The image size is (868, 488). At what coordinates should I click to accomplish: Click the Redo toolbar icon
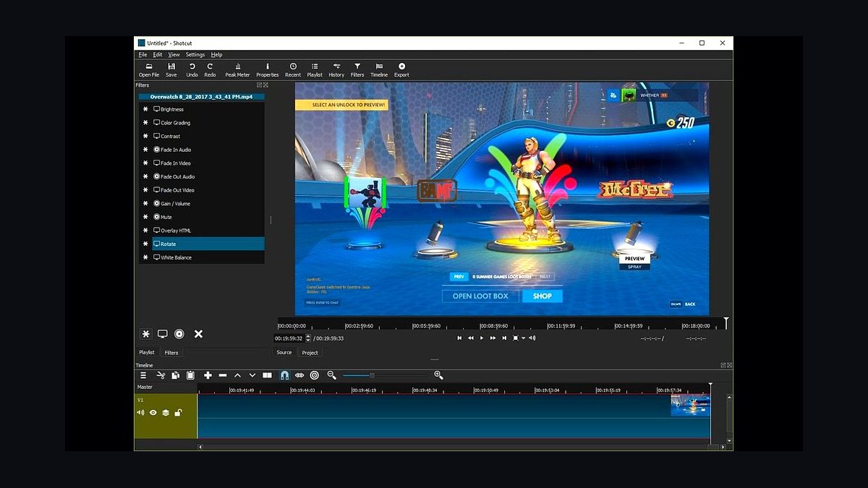(x=210, y=69)
